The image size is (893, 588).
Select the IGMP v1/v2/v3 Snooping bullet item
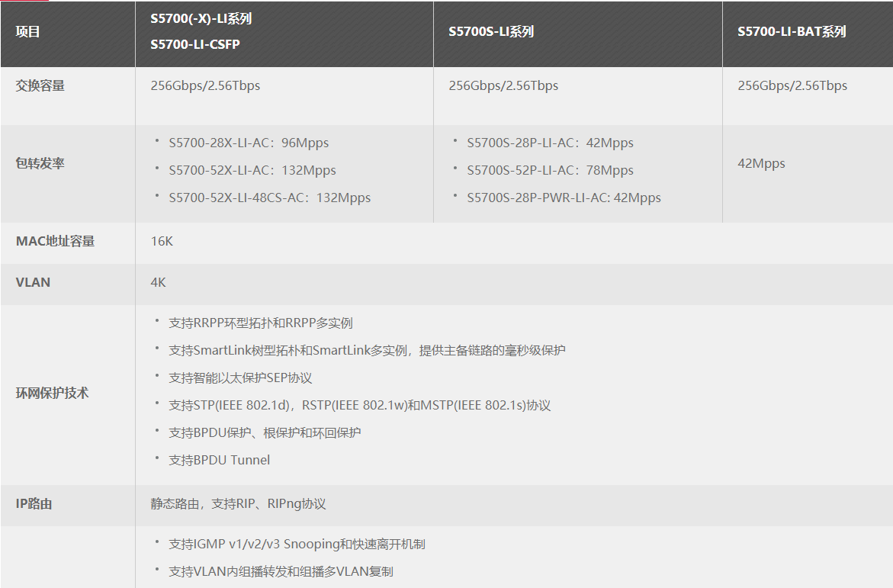297,544
